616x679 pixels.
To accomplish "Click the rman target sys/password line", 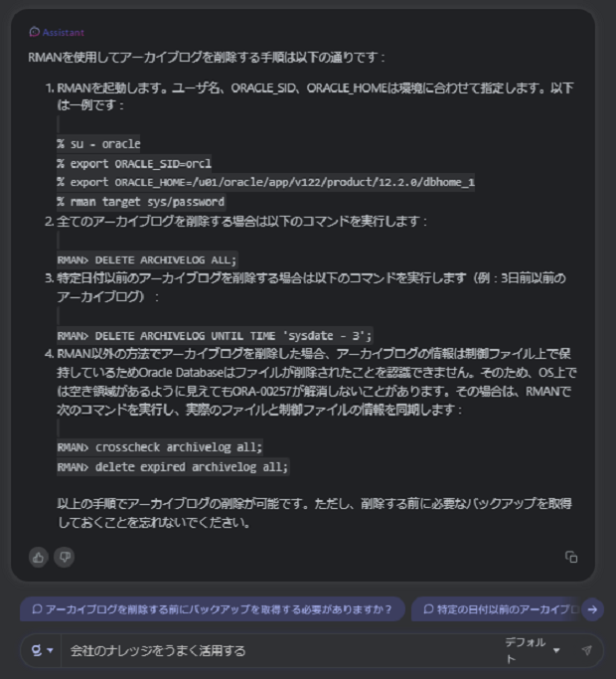I will [141, 202].
